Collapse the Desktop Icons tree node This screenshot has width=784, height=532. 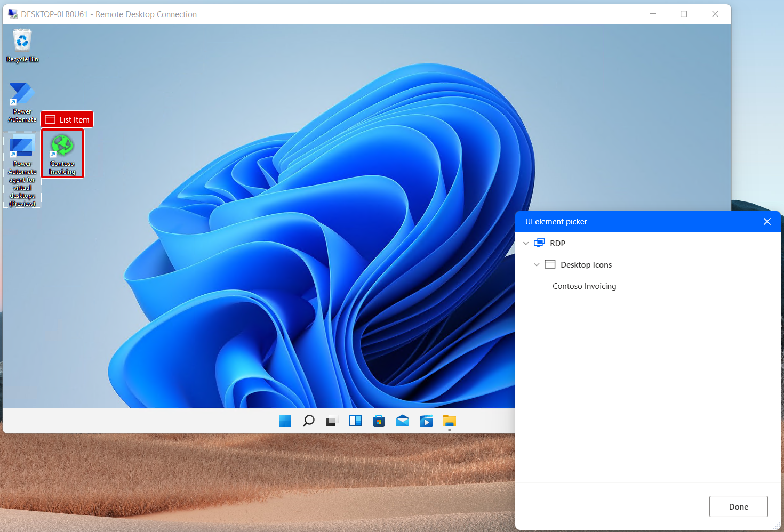[537, 264]
